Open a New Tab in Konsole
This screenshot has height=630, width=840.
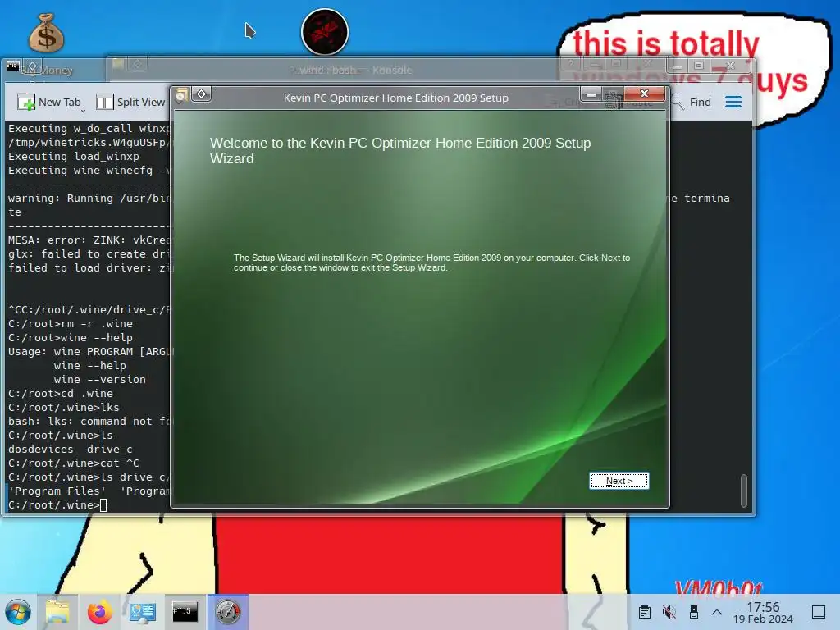(48, 102)
